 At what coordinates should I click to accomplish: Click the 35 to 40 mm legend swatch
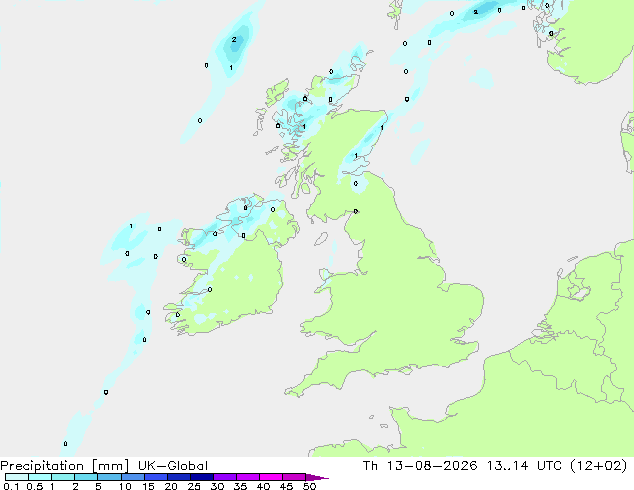(x=248, y=477)
